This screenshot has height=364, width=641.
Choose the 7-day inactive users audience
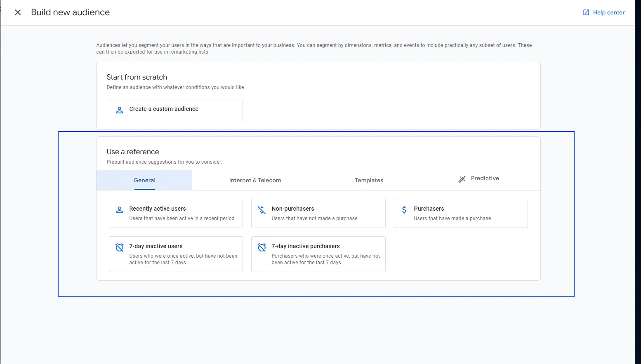tap(176, 254)
